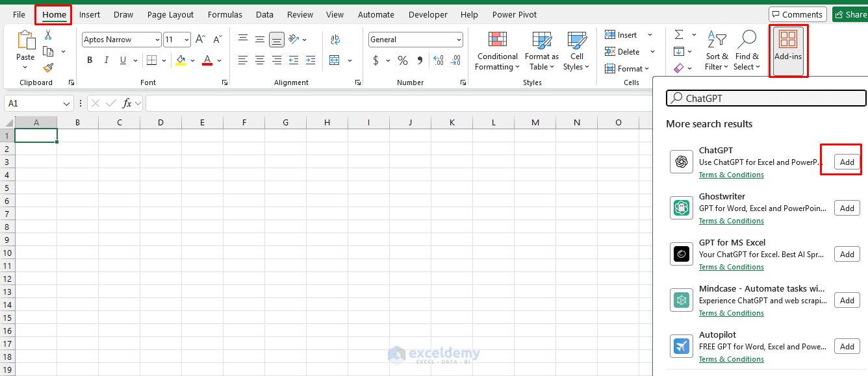Add the Ghostwriter add-in

(x=847, y=208)
